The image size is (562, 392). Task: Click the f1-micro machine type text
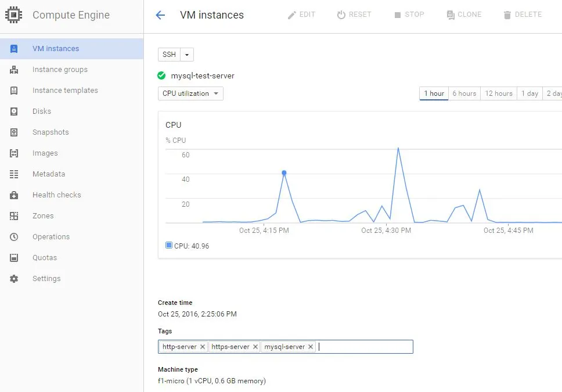[x=212, y=381]
